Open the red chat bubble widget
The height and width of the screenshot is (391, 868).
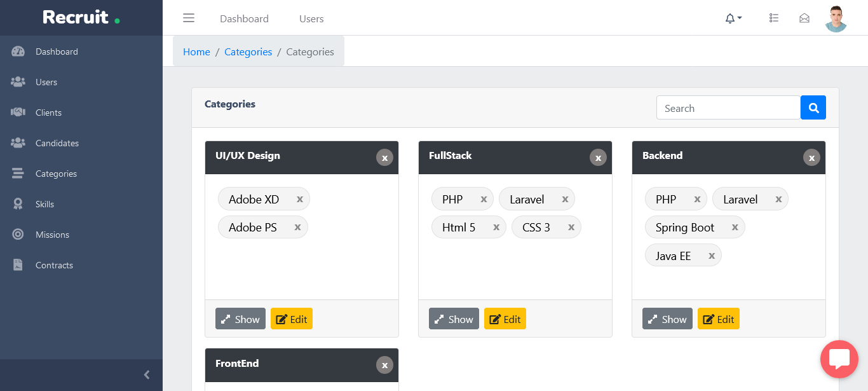(x=839, y=359)
